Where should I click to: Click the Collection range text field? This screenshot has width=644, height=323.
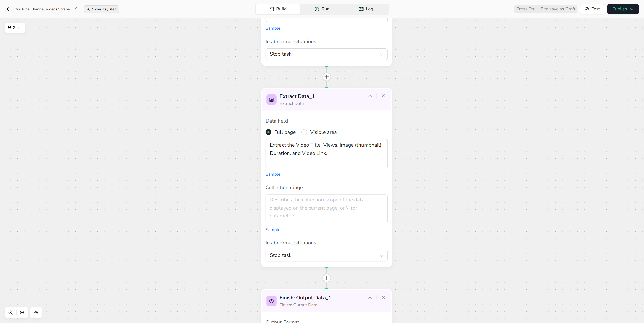tap(326, 209)
